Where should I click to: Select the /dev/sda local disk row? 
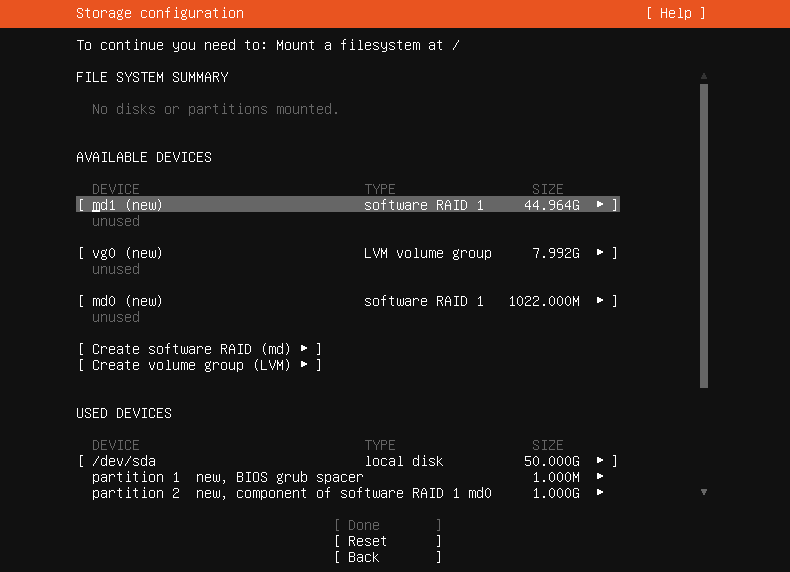click(348, 461)
